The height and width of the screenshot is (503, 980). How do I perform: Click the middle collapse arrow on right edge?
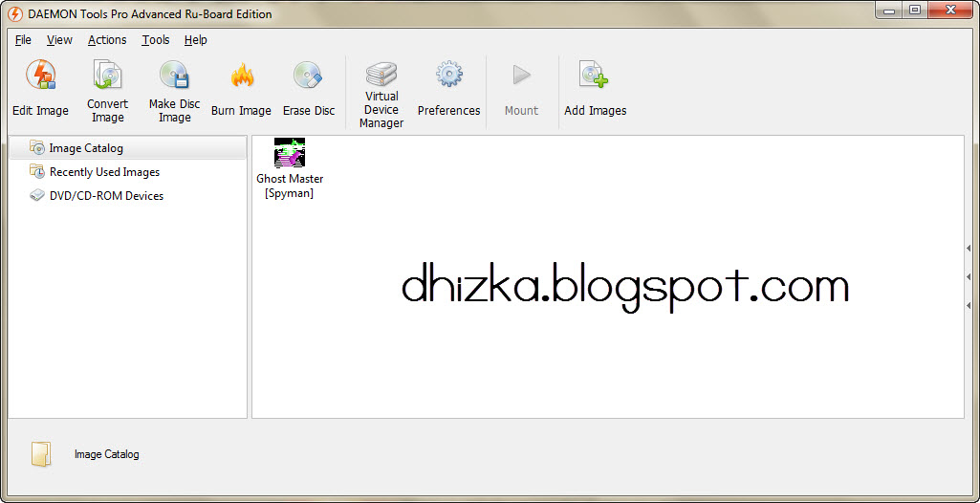click(969, 276)
